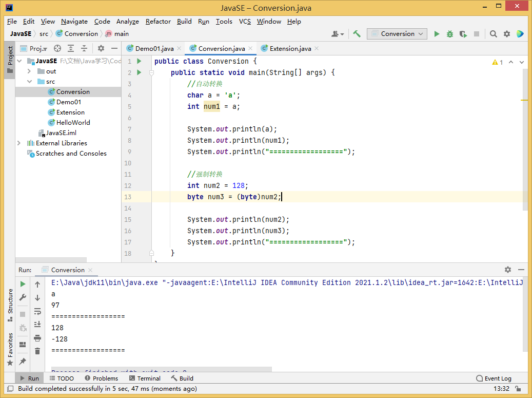Screen dimensions: 532x398
Task: Open the Event Log
Action: pyautogui.click(x=494, y=378)
